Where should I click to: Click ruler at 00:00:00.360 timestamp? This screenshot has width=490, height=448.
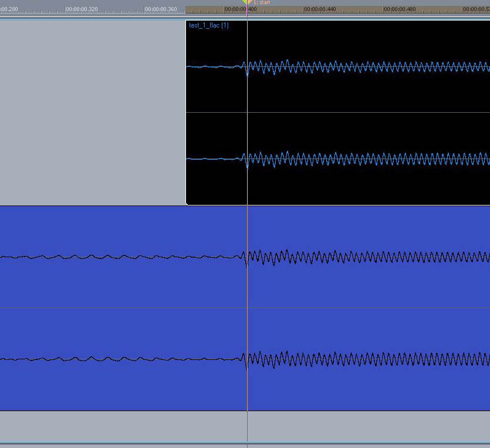161,9
